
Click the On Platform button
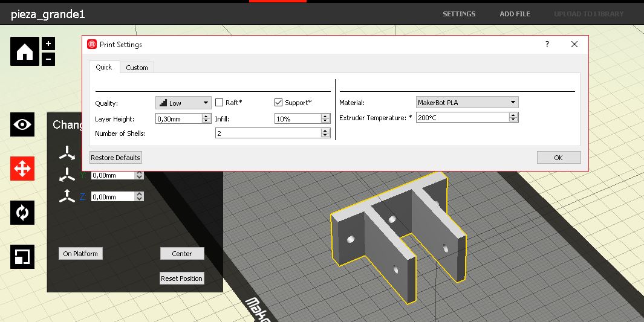click(80, 254)
